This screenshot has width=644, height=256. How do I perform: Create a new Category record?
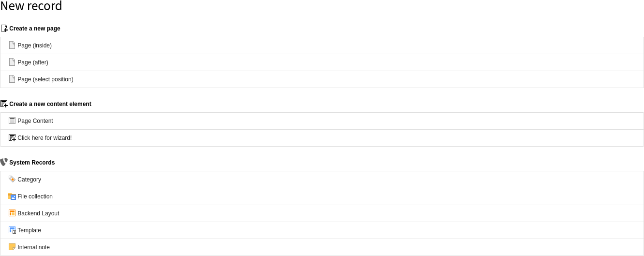click(x=29, y=180)
